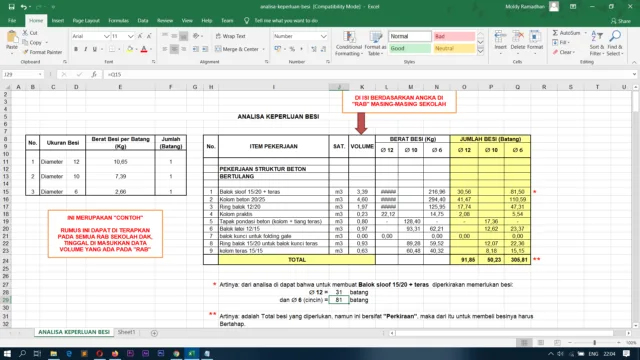This screenshot has height=360, width=640.
Task: Click the Share button
Action: (621, 21)
